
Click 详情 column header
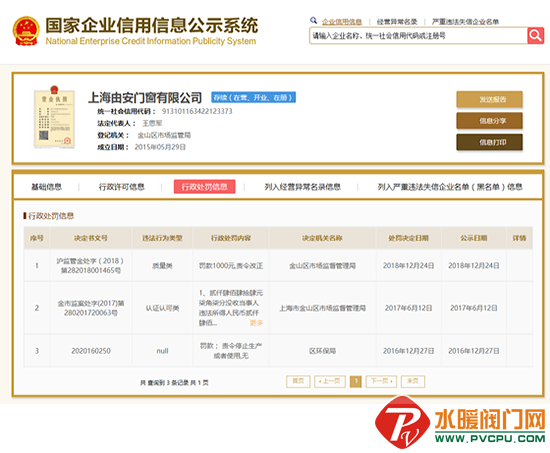(x=519, y=238)
